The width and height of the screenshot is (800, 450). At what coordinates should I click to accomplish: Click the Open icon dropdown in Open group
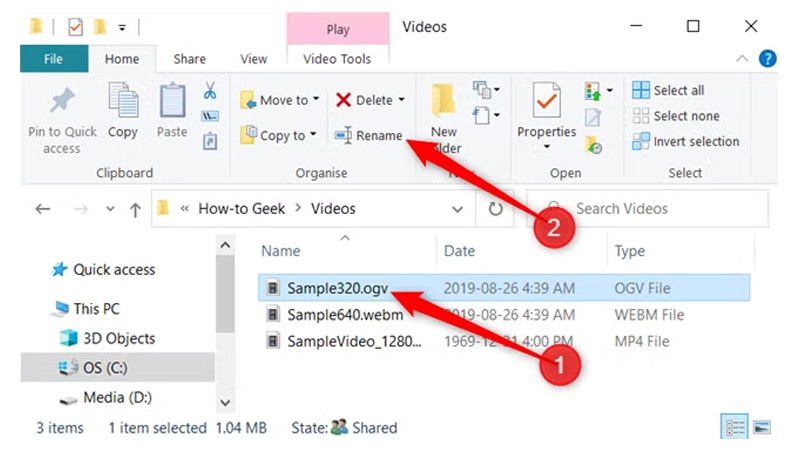coord(598,91)
